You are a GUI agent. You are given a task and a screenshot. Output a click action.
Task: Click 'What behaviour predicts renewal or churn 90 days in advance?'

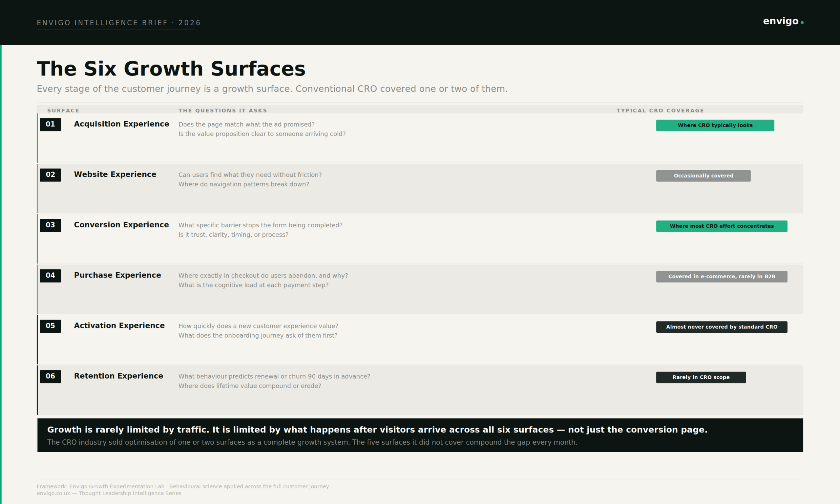coord(274,376)
